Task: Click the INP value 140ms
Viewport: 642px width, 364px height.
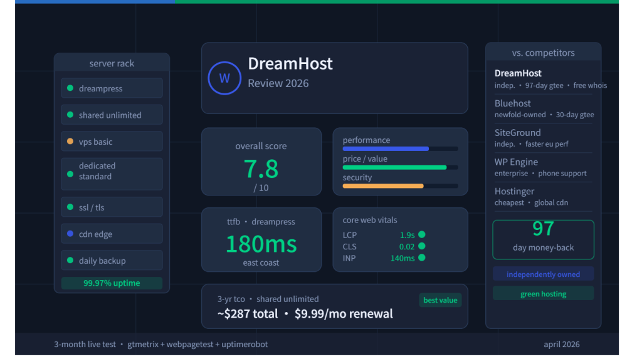Action: click(403, 257)
